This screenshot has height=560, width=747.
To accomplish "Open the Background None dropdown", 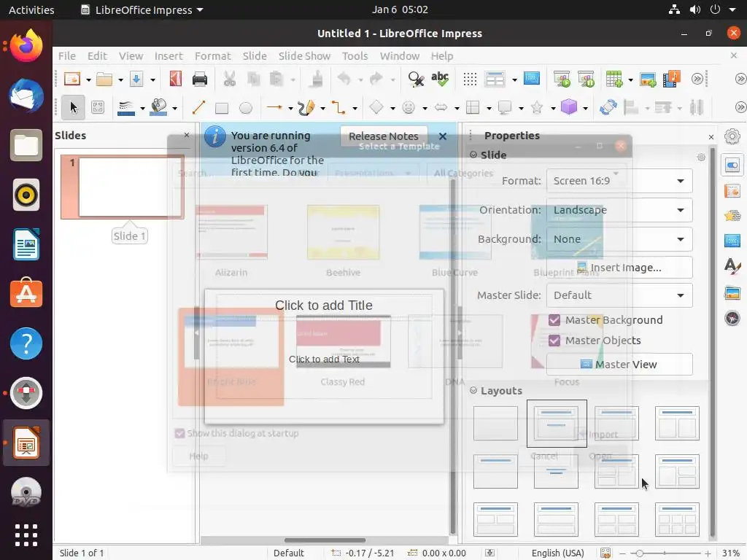I will click(x=619, y=239).
